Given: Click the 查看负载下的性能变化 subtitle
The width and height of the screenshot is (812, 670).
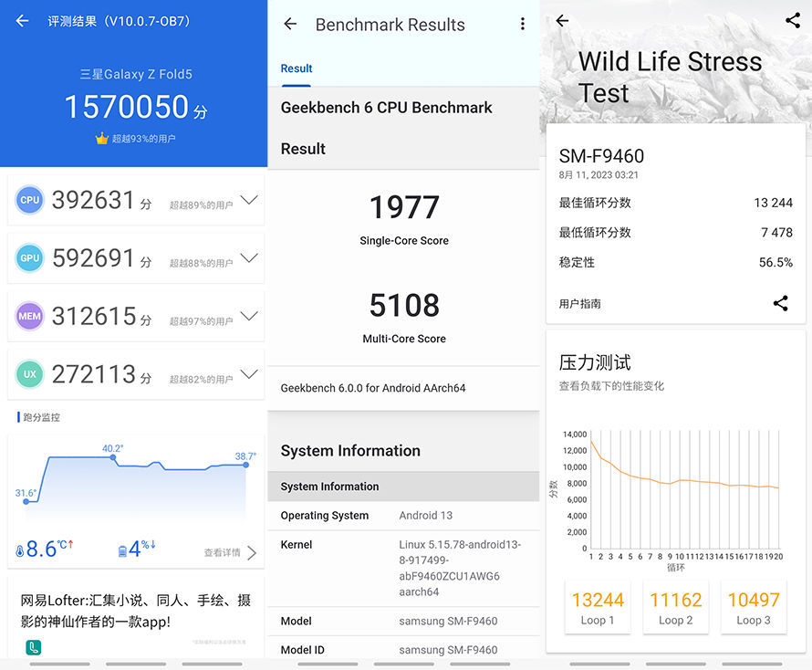Looking at the screenshot, I should 611,386.
